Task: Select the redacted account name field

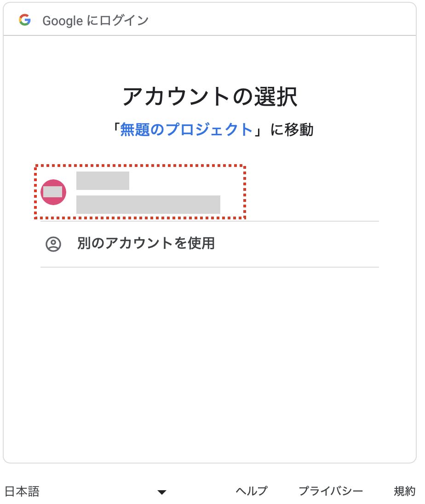Action: pyautogui.click(x=103, y=181)
